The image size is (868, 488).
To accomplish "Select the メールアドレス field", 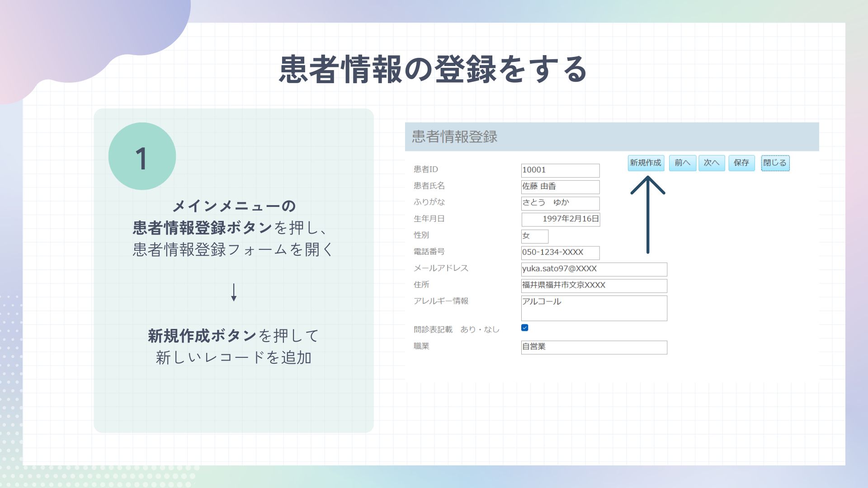I will 594,269.
